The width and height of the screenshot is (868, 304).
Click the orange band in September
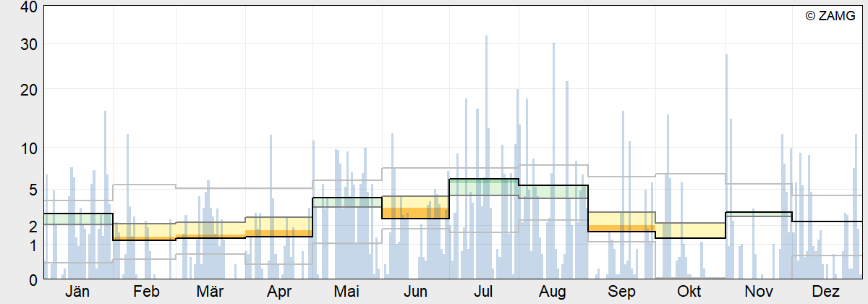[x=621, y=228]
